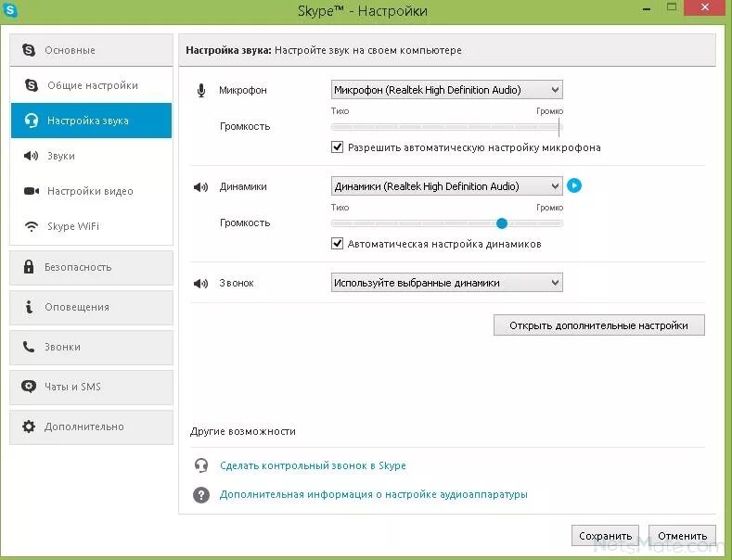The height and width of the screenshot is (560, 732).
Task: Click the phone icon beside Звонки
Action: pos(29,346)
